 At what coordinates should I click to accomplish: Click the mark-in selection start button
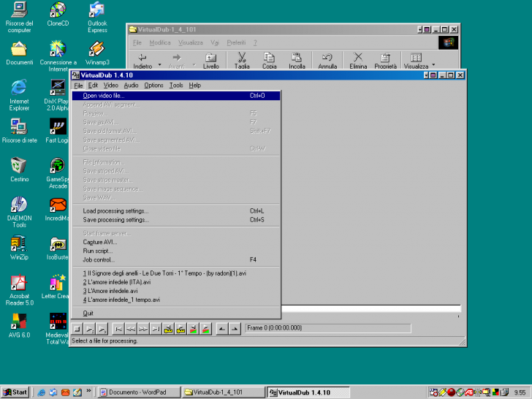(222, 329)
